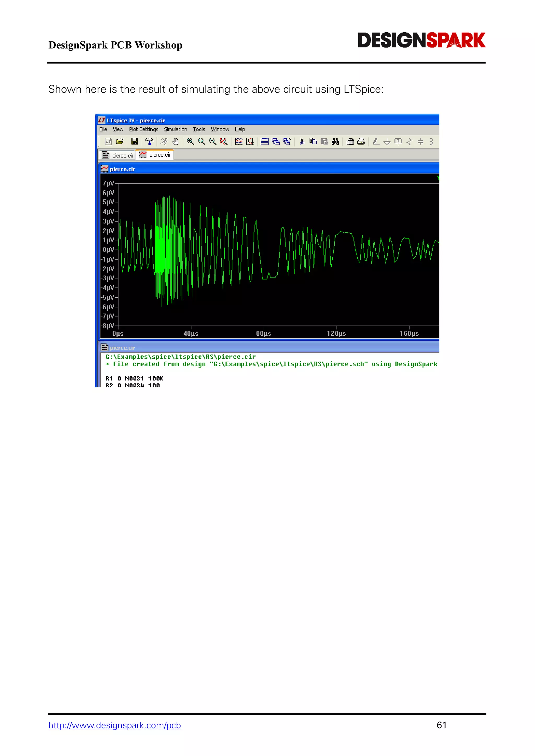Open the designspark.com/pcb link
535x756 pixels.
point(115,725)
